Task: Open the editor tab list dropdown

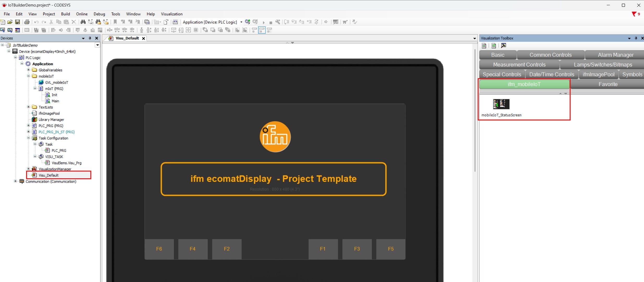Action: (474, 38)
